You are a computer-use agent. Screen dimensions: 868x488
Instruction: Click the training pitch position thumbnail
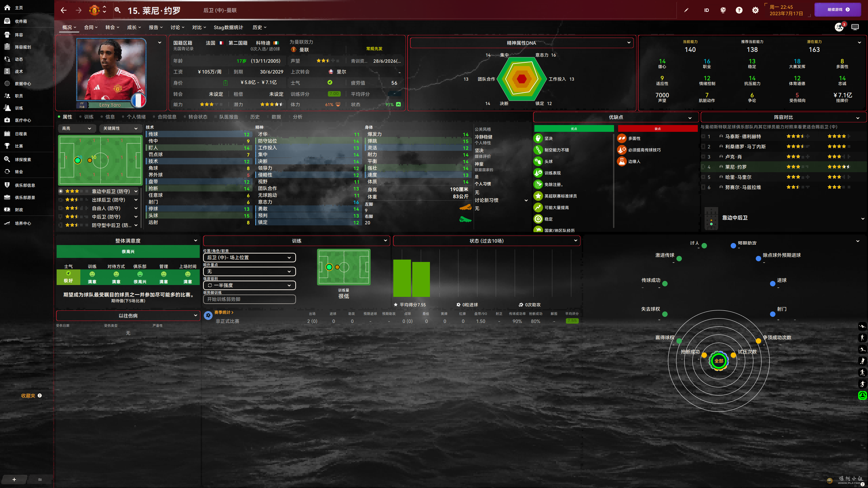pos(343,267)
